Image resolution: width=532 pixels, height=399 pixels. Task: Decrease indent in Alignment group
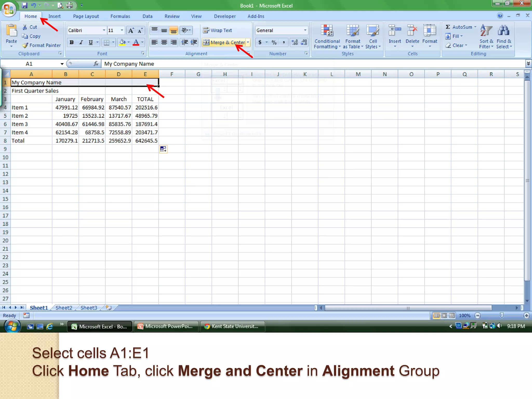185,42
